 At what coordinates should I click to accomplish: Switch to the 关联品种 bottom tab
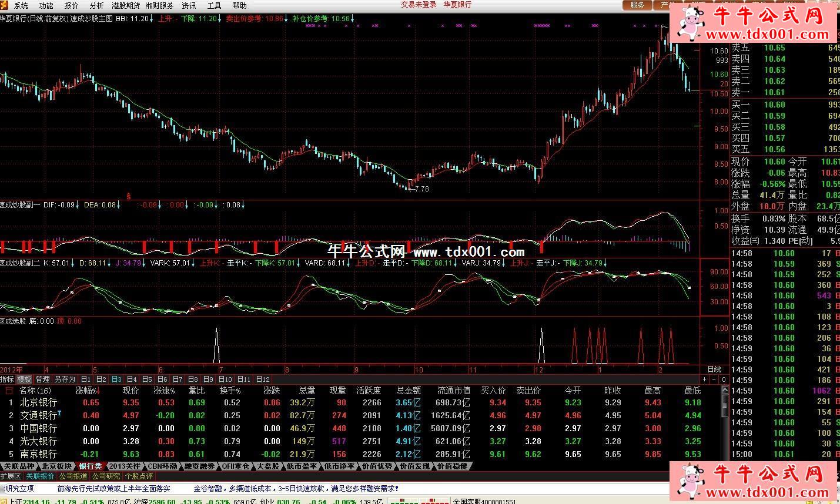tap(19, 466)
